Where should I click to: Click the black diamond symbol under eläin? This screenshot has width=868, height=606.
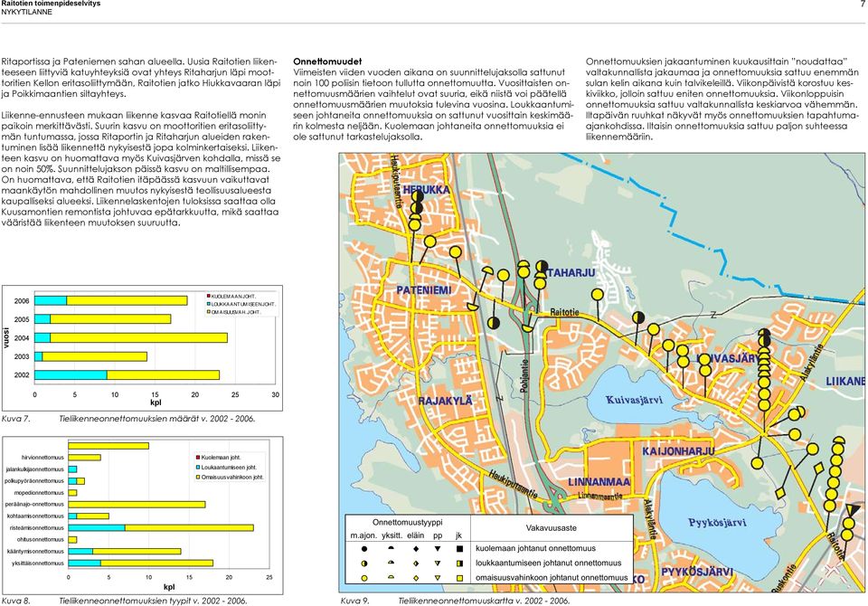coord(416,549)
